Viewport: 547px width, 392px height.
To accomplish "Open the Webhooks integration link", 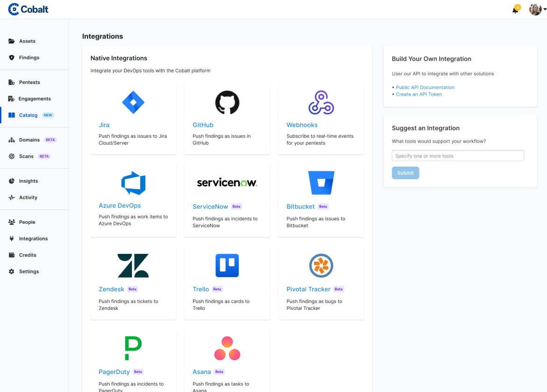I will click(302, 125).
